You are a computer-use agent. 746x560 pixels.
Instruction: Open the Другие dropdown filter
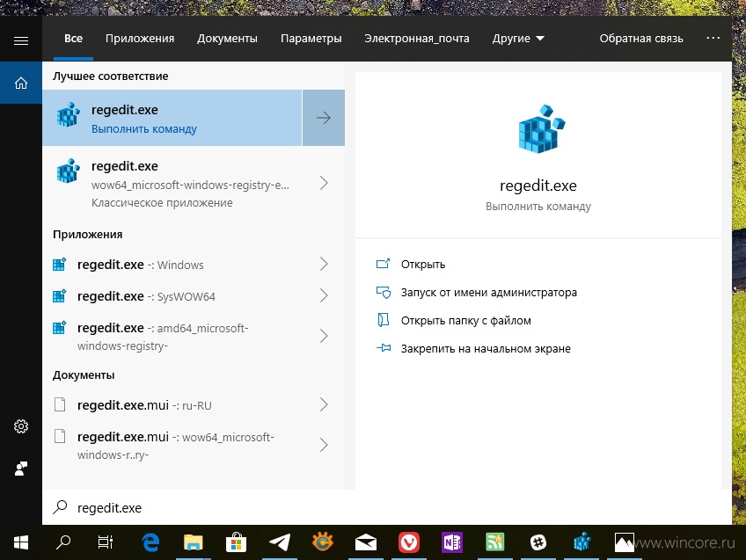click(x=518, y=39)
